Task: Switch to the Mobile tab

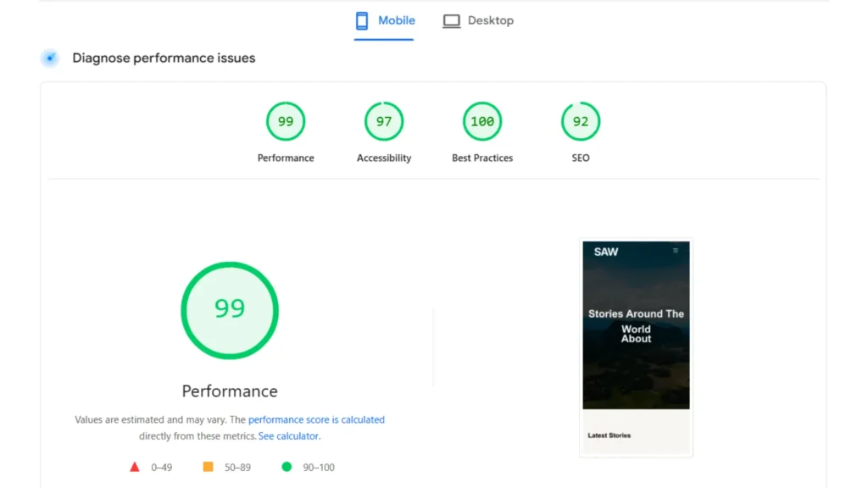Action: (x=384, y=21)
